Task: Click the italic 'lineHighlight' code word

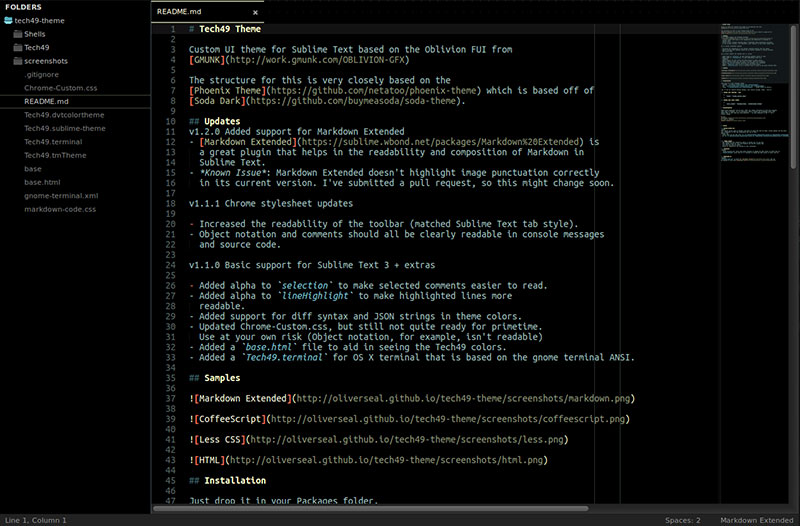Action: pyautogui.click(x=315, y=295)
